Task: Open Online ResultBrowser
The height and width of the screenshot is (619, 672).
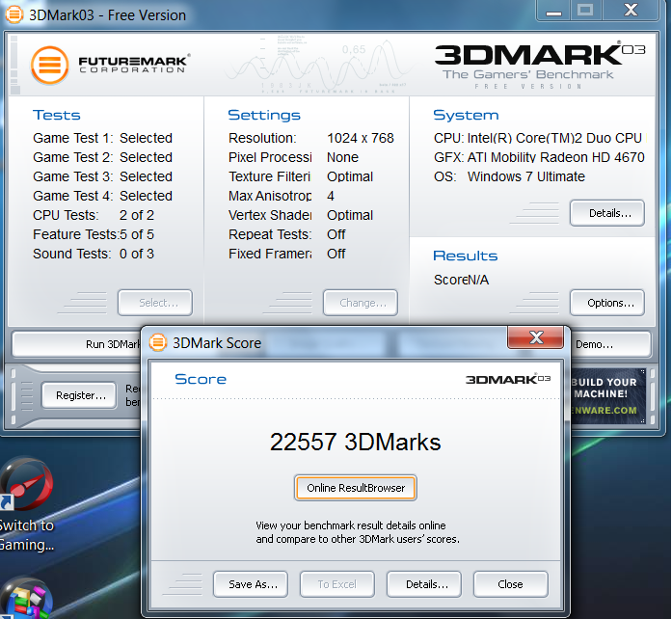Action: pyautogui.click(x=356, y=488)
